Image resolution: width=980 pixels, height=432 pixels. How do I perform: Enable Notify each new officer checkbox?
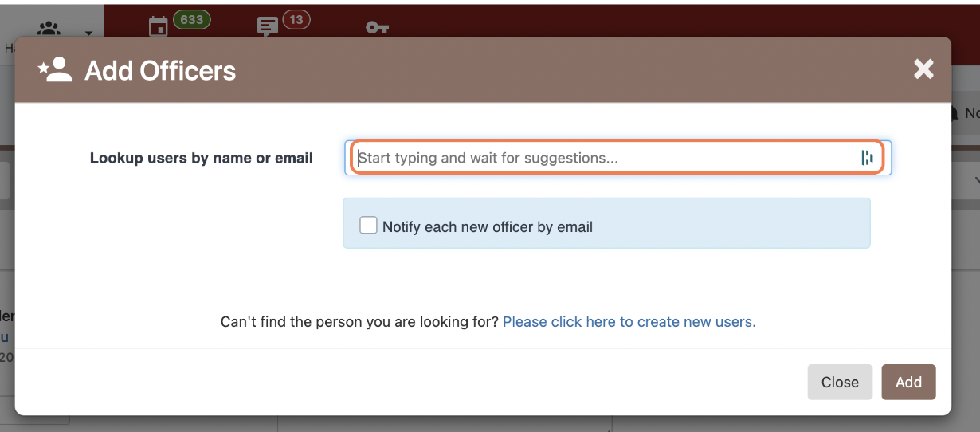coord(368,226)
